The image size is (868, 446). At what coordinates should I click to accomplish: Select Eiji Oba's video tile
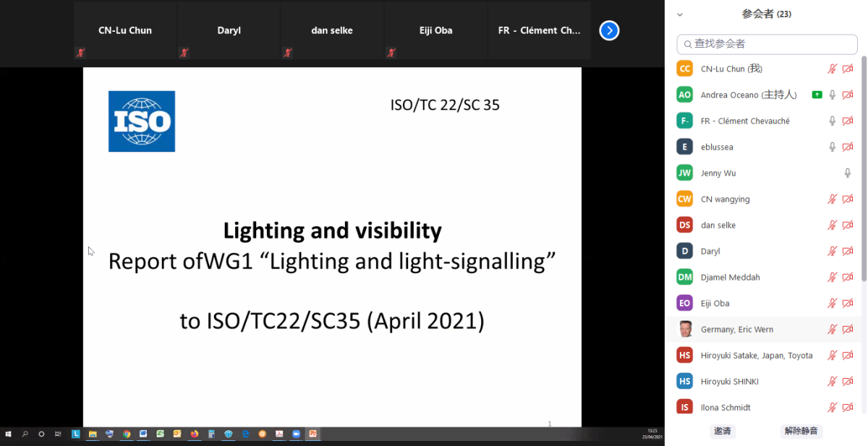tap(435, 30)
